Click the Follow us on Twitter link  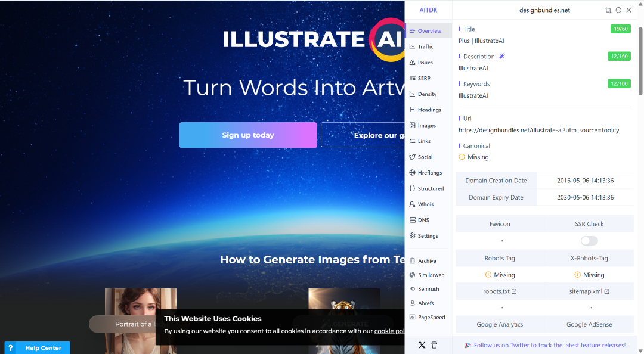click(550, 345)
